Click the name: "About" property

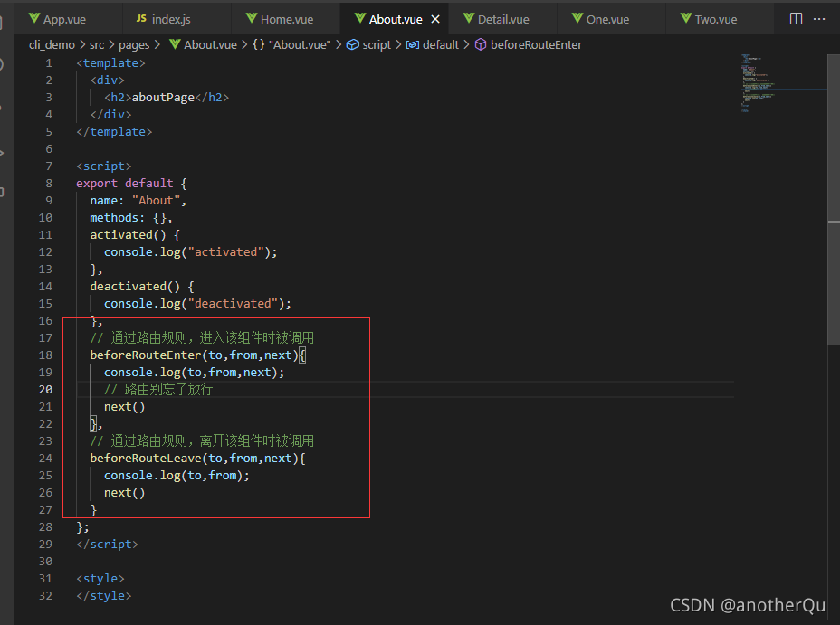(x=138, y=201)
